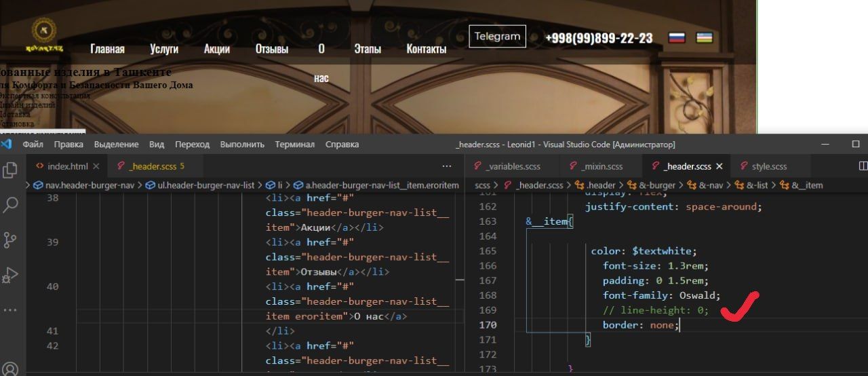The image size is (868, 376).
Task: Switch to the _variables.scss tab
Action: (513, 166)
